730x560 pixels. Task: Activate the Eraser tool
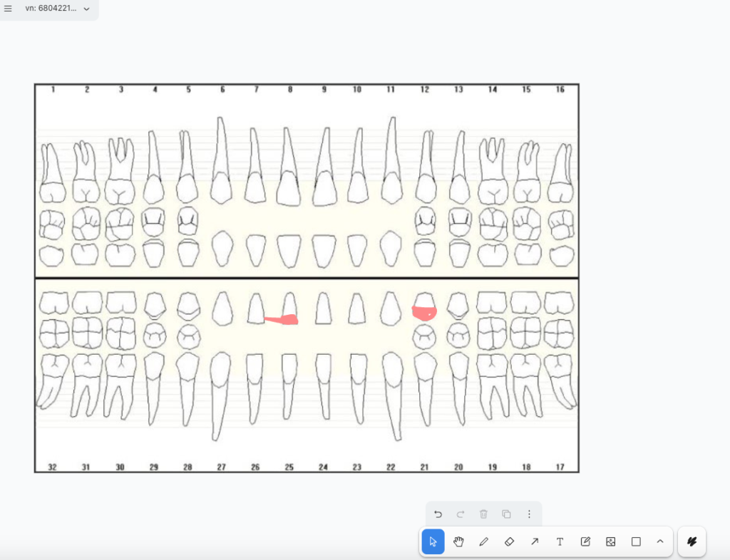[x=509, y=541]
